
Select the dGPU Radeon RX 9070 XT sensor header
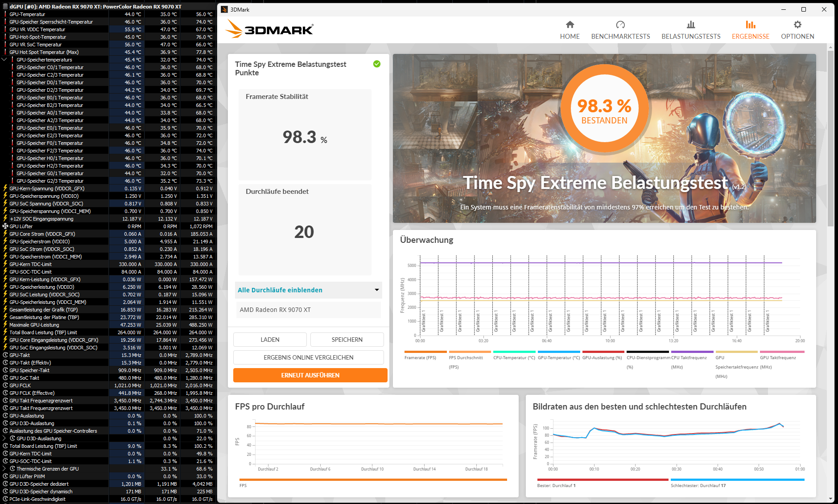pyautogui.click(x=108, y=7)
